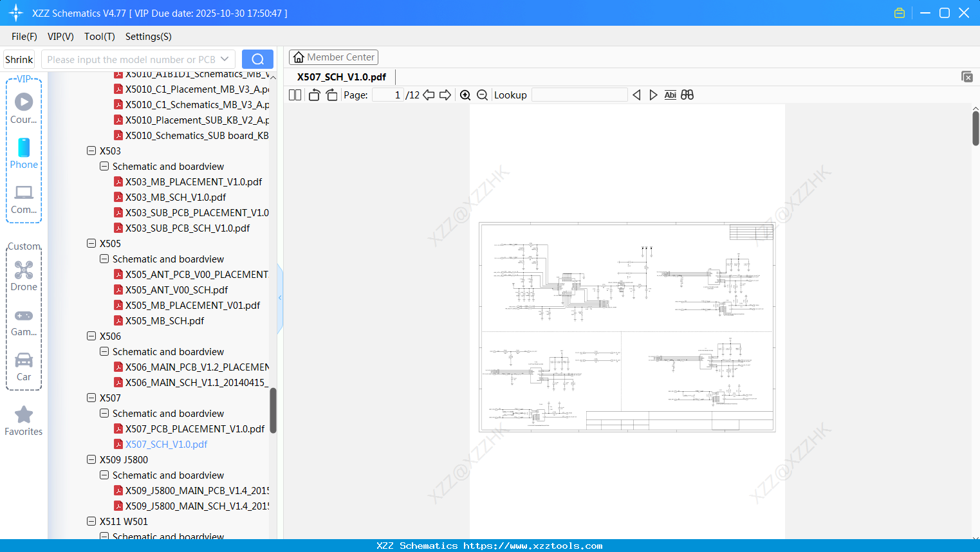Go to the next PDF page
Viewport: 980px width, 552px height.
(445, 95)
